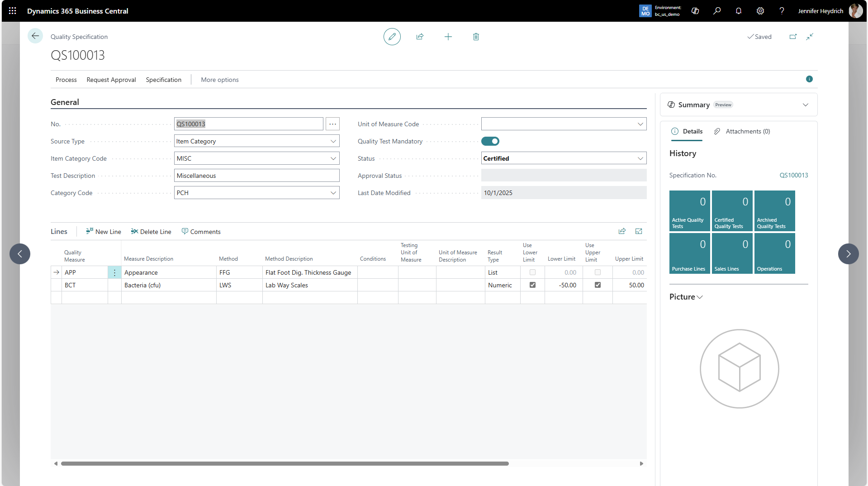Click the horizontal scrollbar under the lines grid
This screenshot has width=868, height=486.
(285, 463)
